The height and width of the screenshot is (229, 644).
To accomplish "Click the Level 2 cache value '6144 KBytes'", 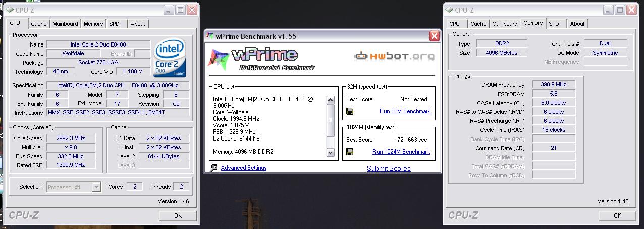I will (165, 156).
